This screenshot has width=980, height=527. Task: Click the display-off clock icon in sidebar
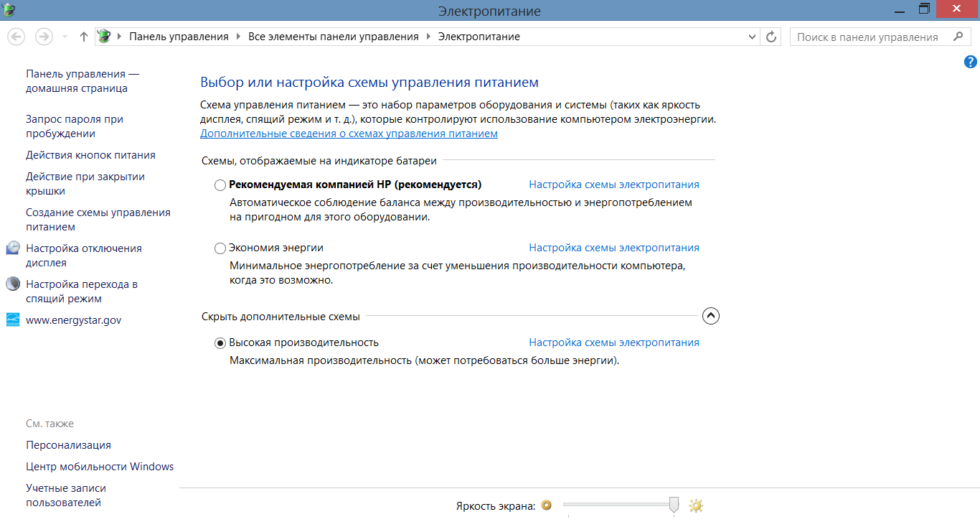(x=13, y=248)
